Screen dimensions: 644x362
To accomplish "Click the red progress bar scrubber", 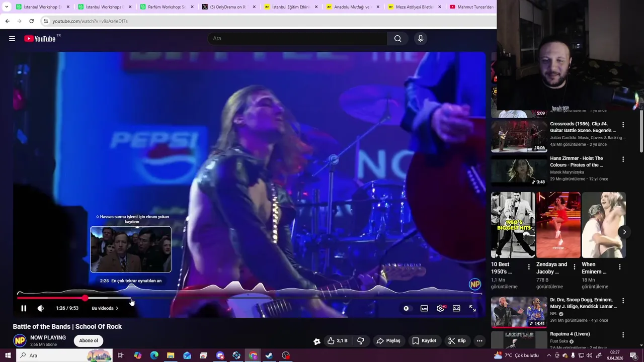I will click(85, 298).
